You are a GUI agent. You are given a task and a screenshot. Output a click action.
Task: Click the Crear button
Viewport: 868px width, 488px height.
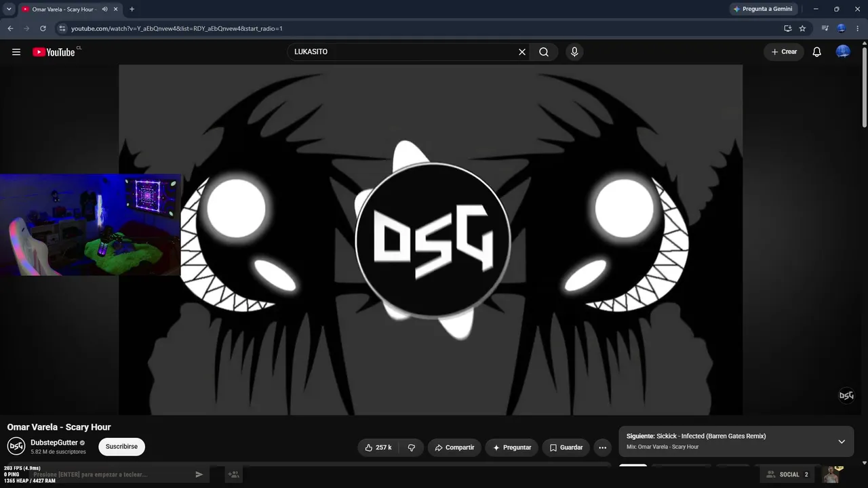tap(784, 52)
